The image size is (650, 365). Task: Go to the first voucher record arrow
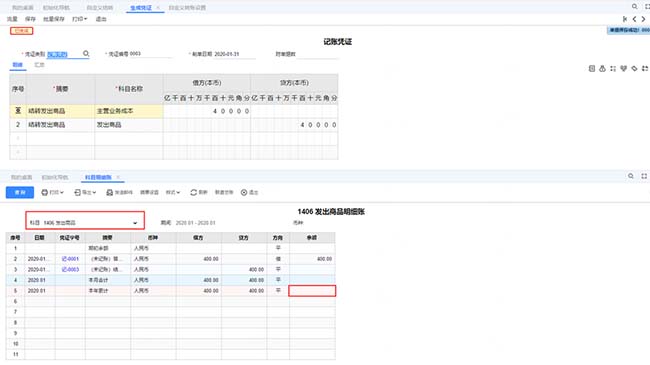[x=625, y=19]
